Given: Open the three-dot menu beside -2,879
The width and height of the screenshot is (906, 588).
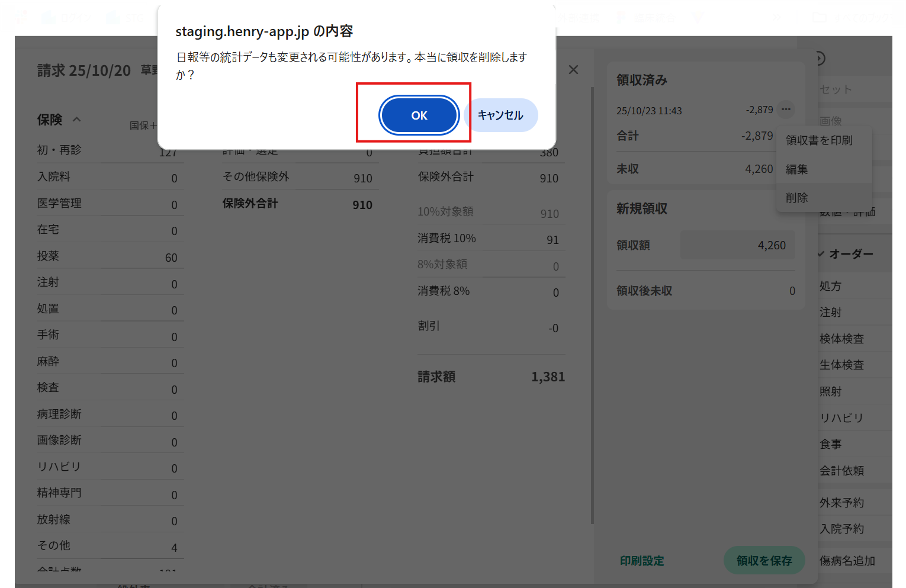Looking at the screenshot, I should 786,110.
